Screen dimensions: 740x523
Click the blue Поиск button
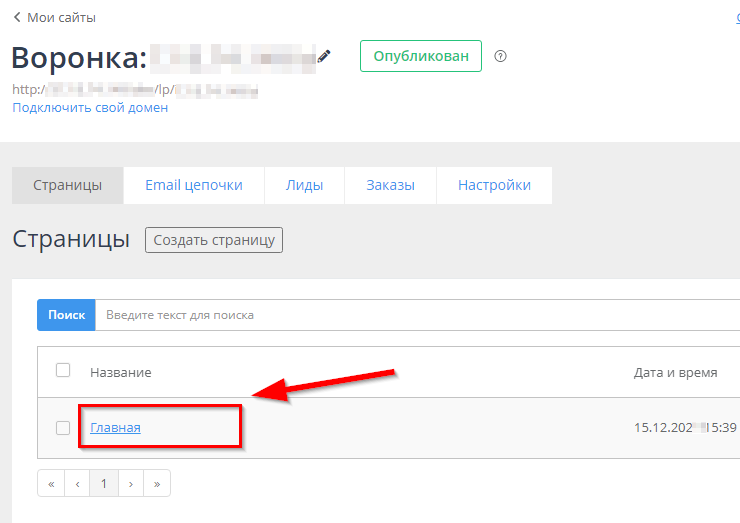[66, 315]
